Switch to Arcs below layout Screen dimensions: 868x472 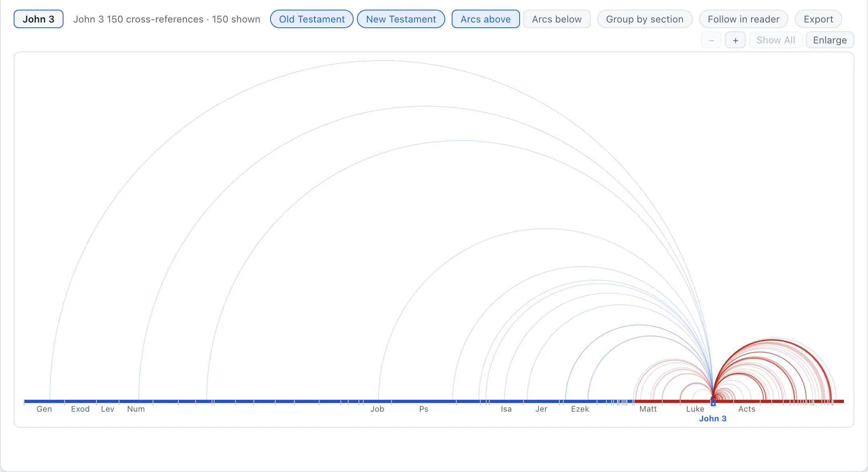click(x=557, y=19)
